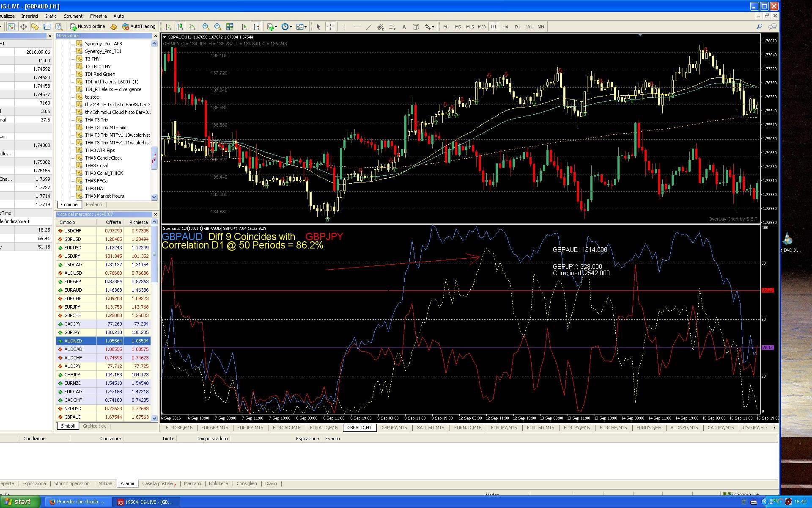Toggle the H4 timeframe button

click(x=505, y=27)
